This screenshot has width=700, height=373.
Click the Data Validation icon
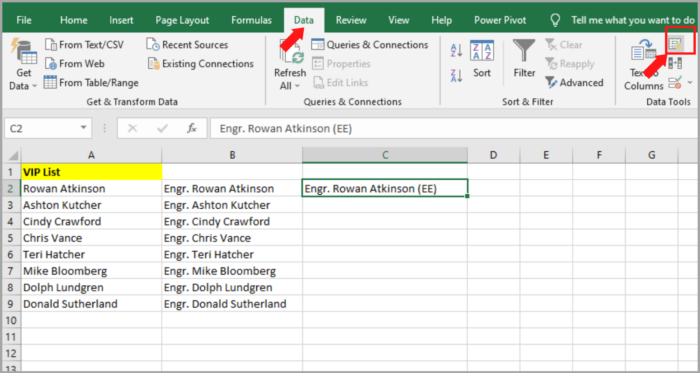click(x=675, y=82)
